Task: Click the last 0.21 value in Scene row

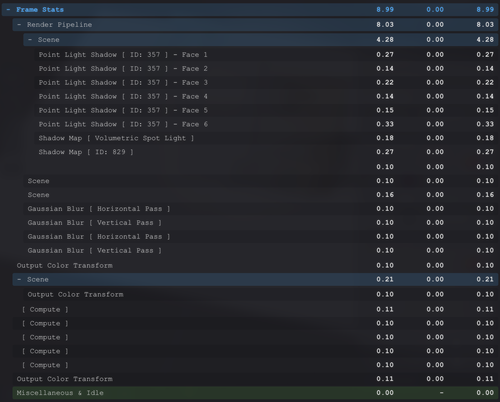Action: [485, 279]
